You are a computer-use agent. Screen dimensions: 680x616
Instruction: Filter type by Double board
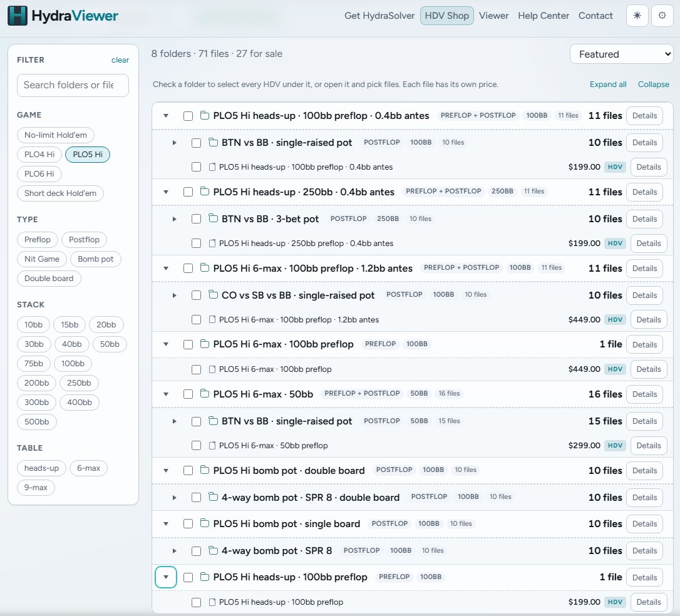coord(49,279)
